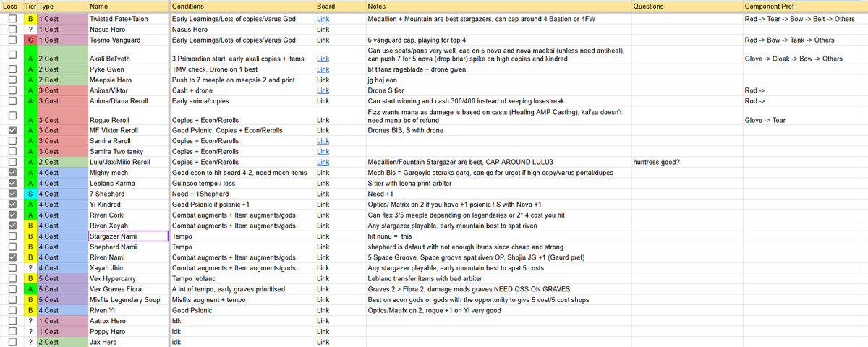The width and height of the screenshot is (868, 347).
Task: Select the 'TMV check, Drone on 1 best' cell
Action: tap(242, 69)
